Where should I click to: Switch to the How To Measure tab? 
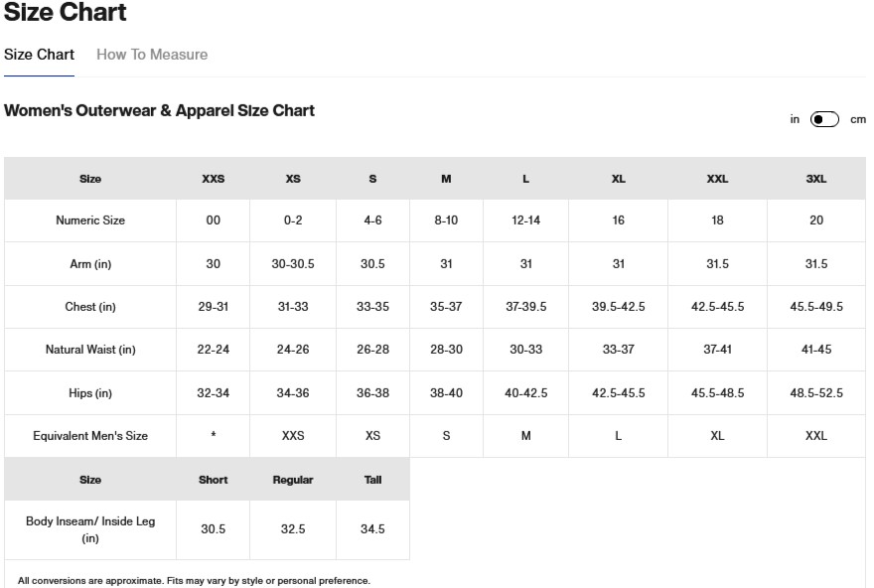pos(152,55)
